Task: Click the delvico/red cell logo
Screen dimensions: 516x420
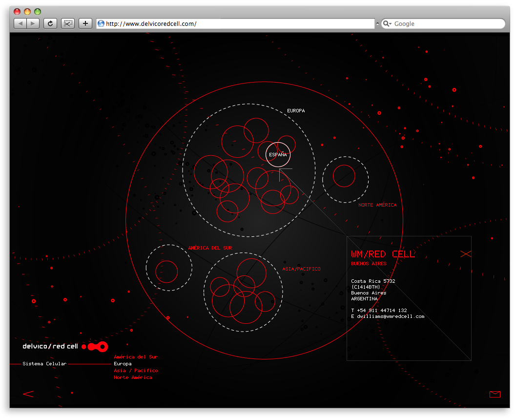Action: 64,347
